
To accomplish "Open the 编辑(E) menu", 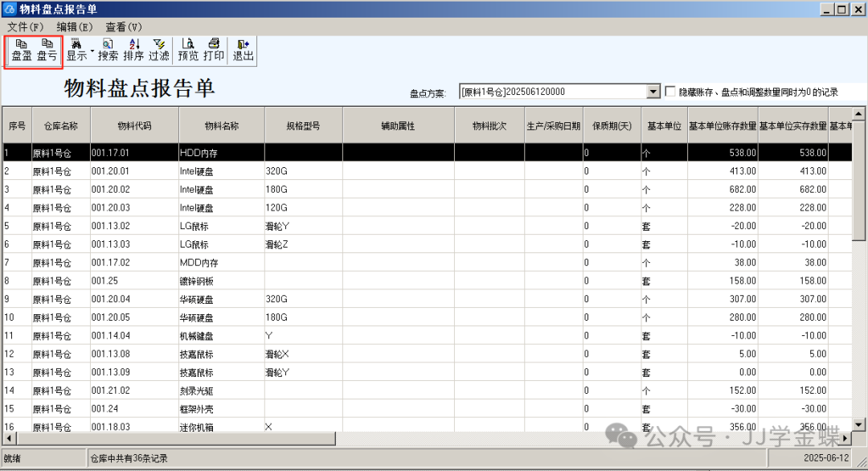I will [x=74, y=27].
